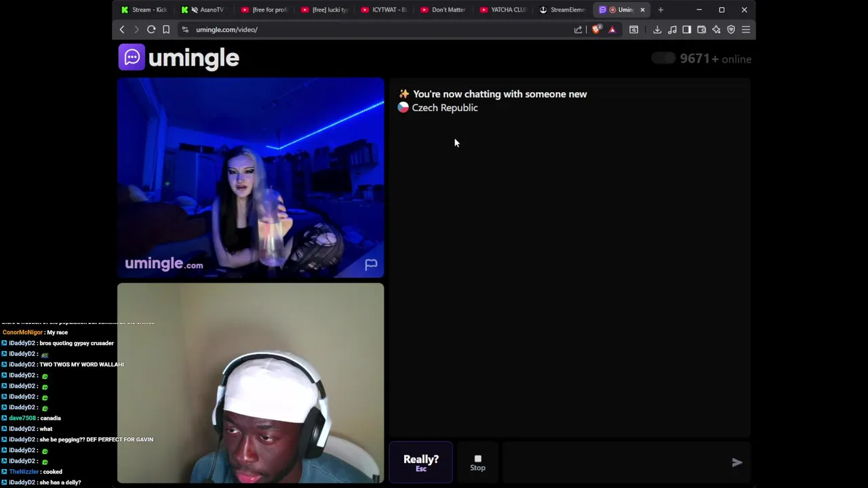This screenshot has height=488, width=868.
Task: Click the stranger's video feed
Action: point(250,178)
